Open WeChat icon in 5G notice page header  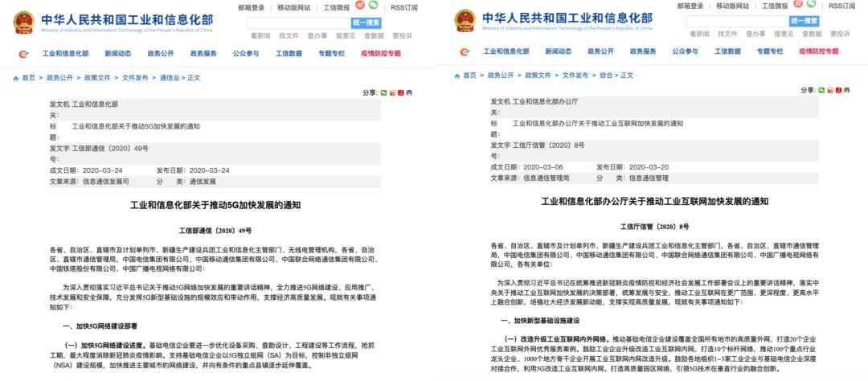[x=374, y=5]
